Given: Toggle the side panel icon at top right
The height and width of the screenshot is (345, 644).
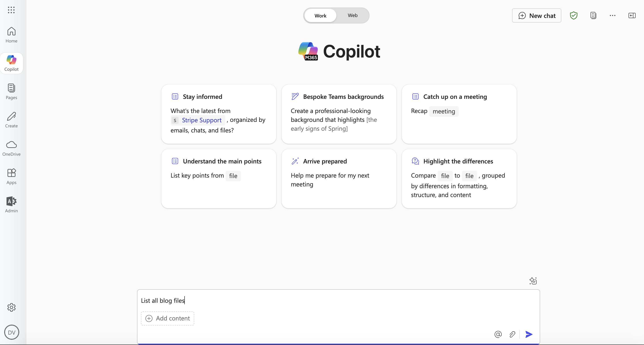Looking at the screenshot, I should point(632,15).
